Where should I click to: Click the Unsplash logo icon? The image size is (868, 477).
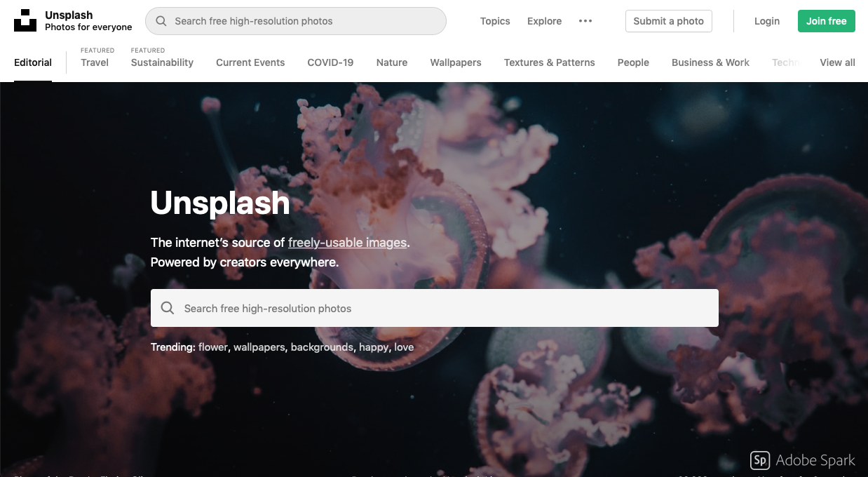(25, 21)
